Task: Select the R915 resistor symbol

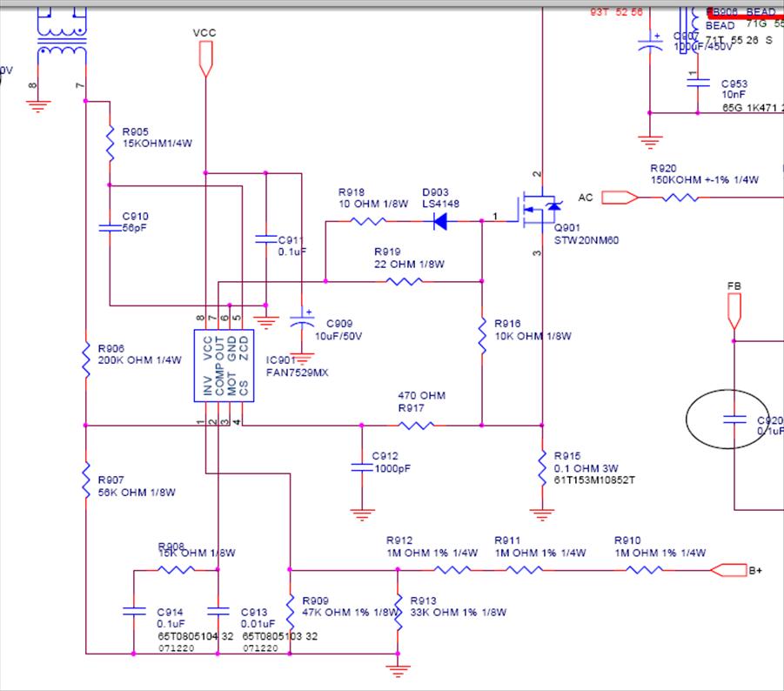Action: coord(542,467)
